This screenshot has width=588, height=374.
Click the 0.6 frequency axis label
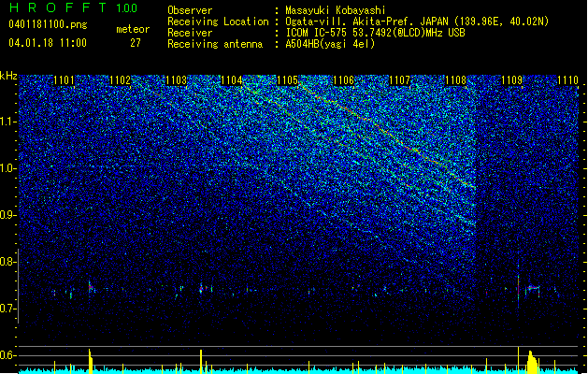8,355
